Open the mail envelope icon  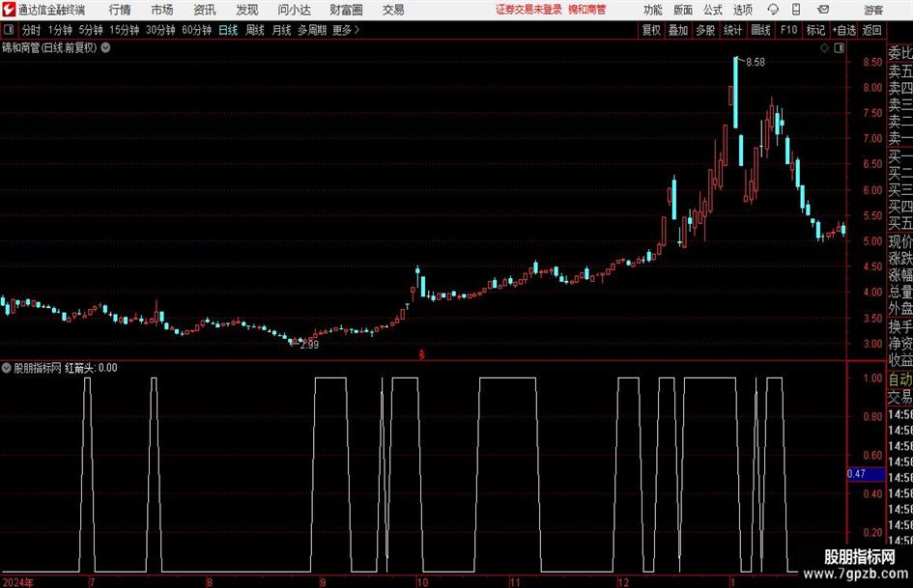823,10
